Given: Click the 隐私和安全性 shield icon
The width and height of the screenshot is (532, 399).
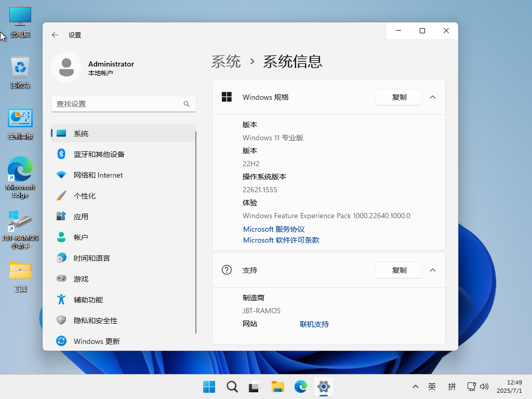Looking at the screenshot, I should click(61, 320).
